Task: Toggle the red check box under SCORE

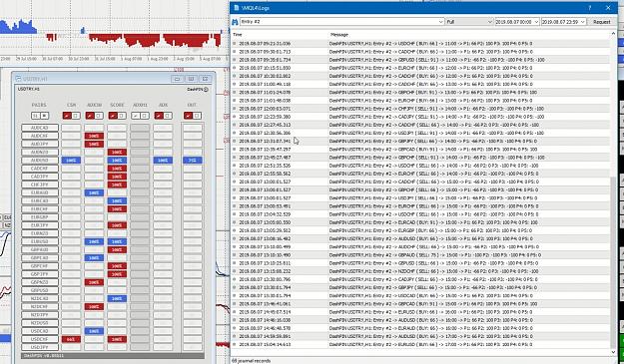Action: click(x=113, y=116)
